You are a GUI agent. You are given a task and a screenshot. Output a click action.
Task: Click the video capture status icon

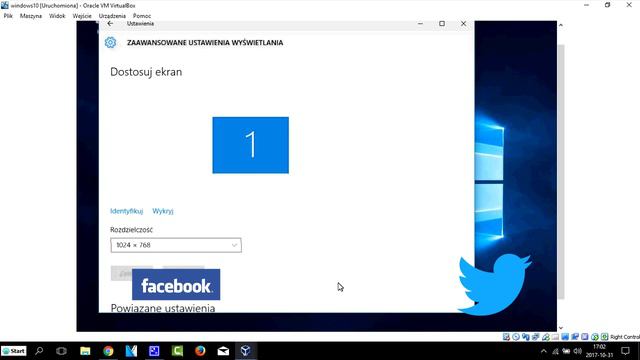575,337
